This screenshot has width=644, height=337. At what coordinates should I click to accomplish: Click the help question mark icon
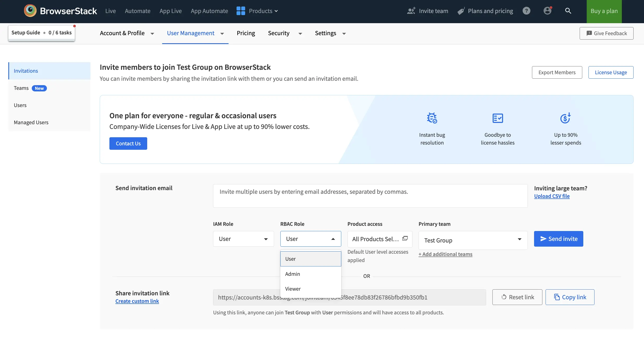click(526, 11)
